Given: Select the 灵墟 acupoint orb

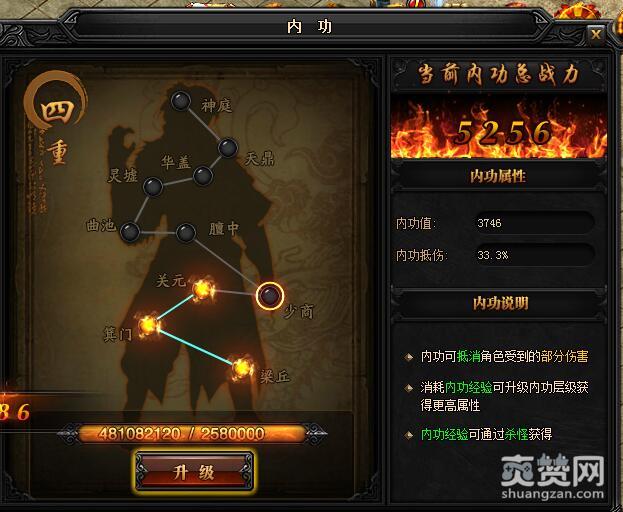Looking at the screenshot, I should (x=153, y=187).
